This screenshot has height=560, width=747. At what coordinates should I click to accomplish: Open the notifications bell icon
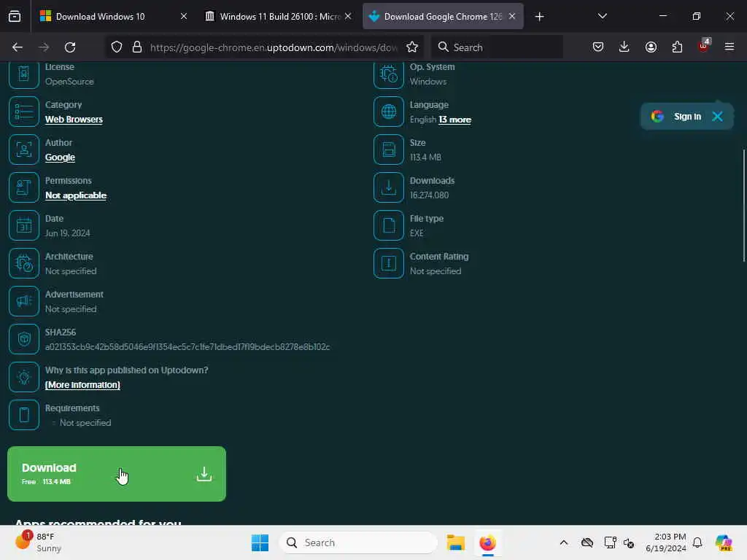(697, 542)
